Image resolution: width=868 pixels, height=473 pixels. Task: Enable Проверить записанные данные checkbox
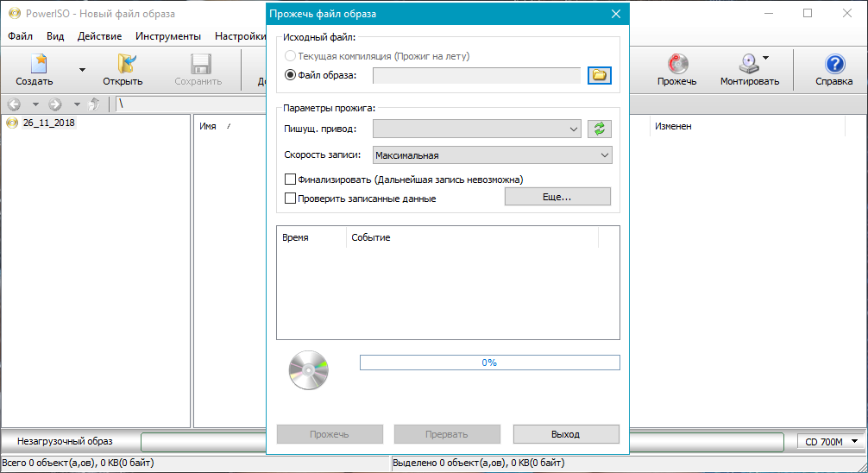coord(291,199)
